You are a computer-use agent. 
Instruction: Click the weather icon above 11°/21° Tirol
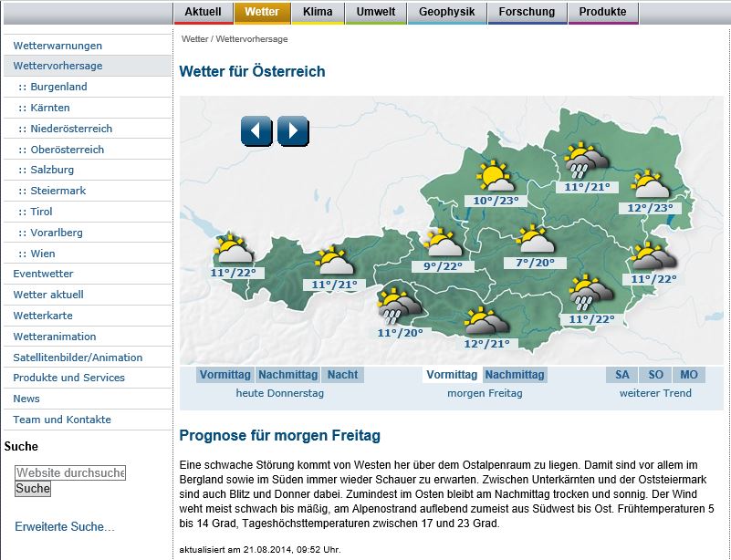point(334,261)
